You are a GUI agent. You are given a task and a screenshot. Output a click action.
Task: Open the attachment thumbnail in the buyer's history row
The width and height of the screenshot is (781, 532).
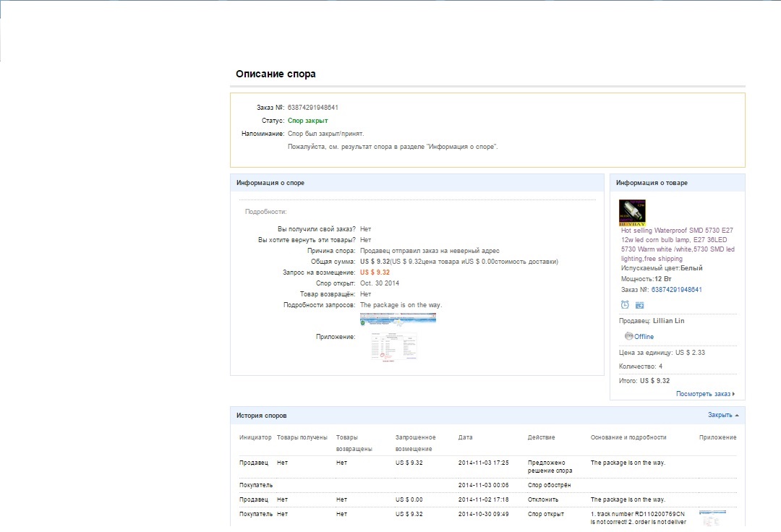point(712,518)
